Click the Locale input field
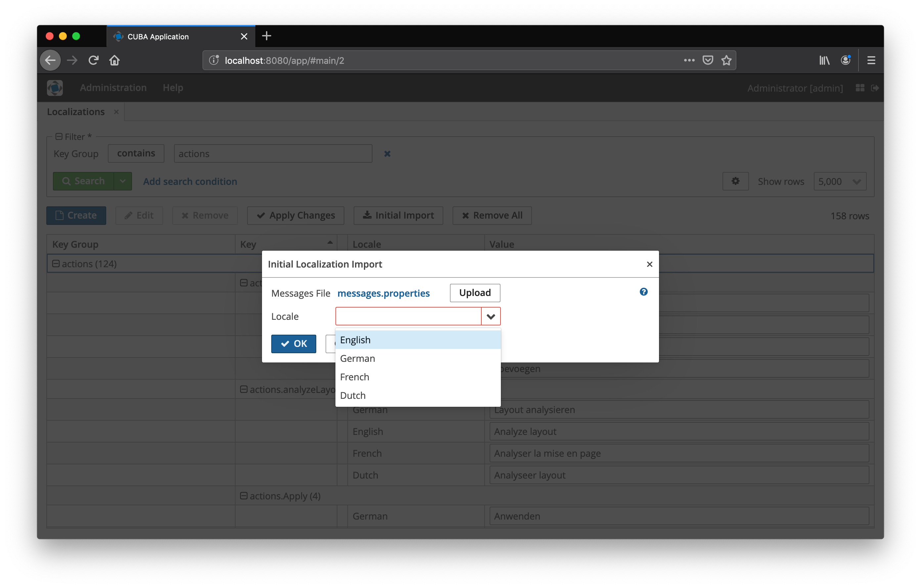The image size is (921, 588). 408,316
